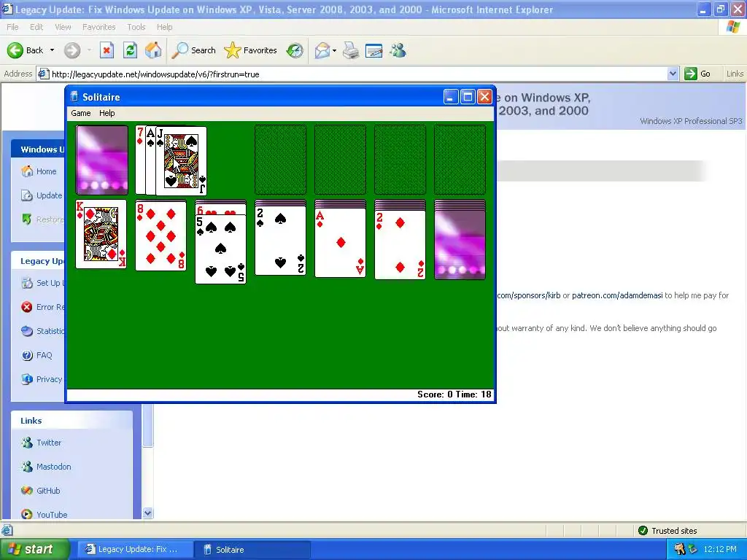Select the 6 of Hearts card
The image size is (747, 560).
(x=220, y=209)
